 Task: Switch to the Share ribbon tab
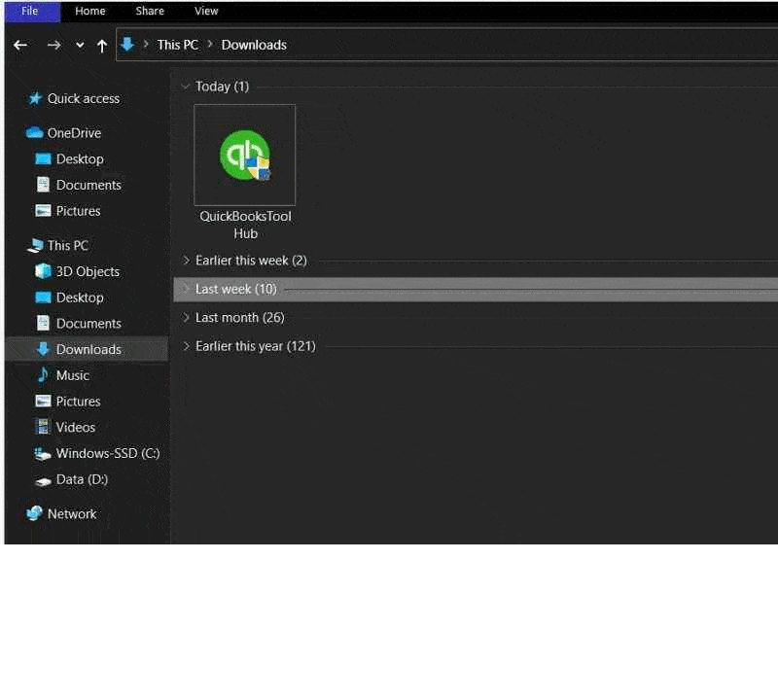tap(149, 11)
